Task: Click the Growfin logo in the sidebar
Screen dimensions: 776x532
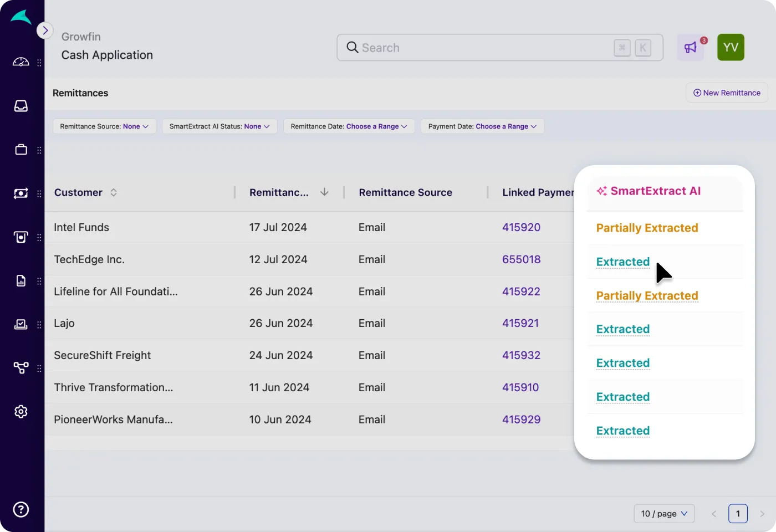Action: 21,17
